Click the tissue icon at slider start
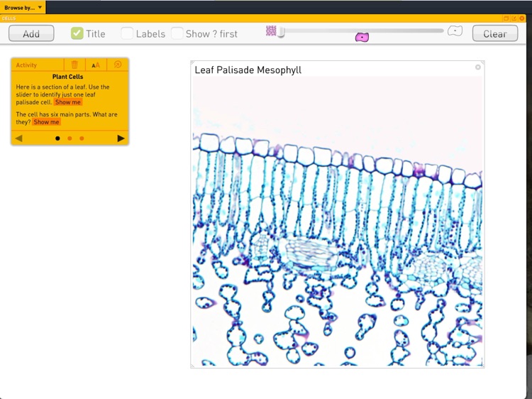 click(x=271, y=31)
